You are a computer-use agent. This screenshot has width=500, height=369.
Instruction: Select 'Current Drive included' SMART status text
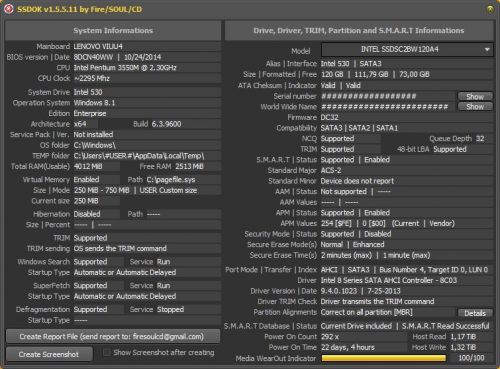(356, 326)
